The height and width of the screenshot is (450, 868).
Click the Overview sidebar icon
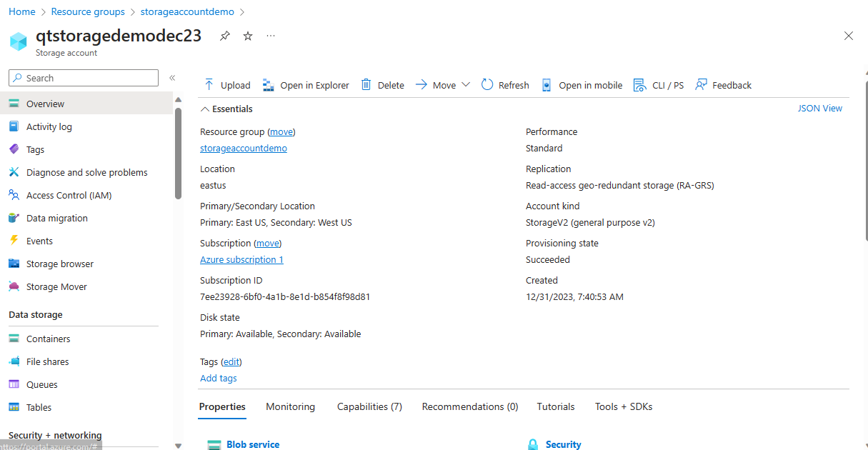(x=14, y=104)
